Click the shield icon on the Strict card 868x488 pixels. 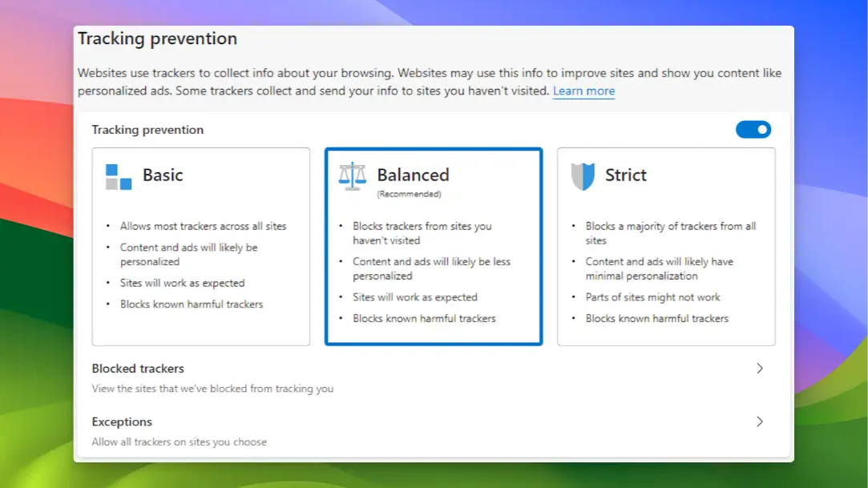[583, 175]
